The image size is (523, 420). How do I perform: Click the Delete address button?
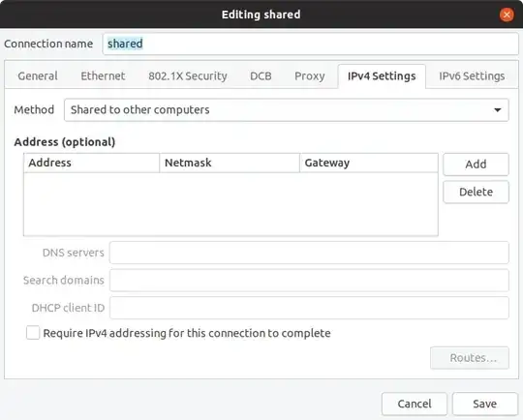476,192
